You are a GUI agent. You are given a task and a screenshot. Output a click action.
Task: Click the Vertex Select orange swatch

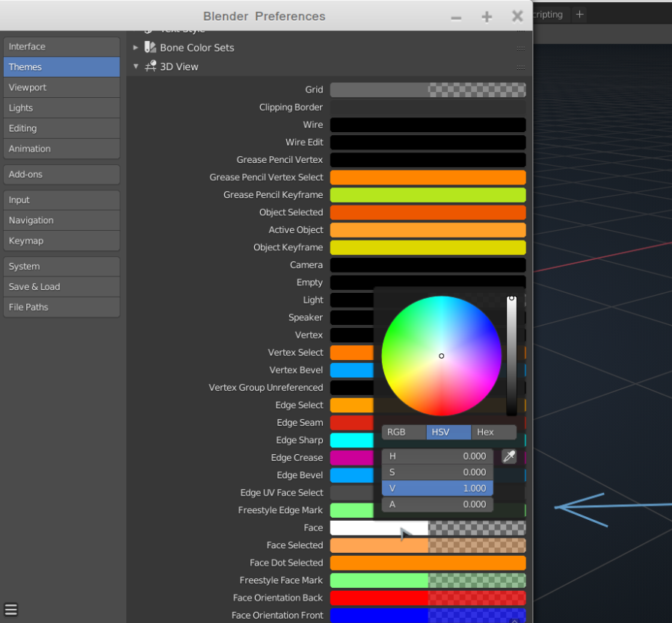351,353
